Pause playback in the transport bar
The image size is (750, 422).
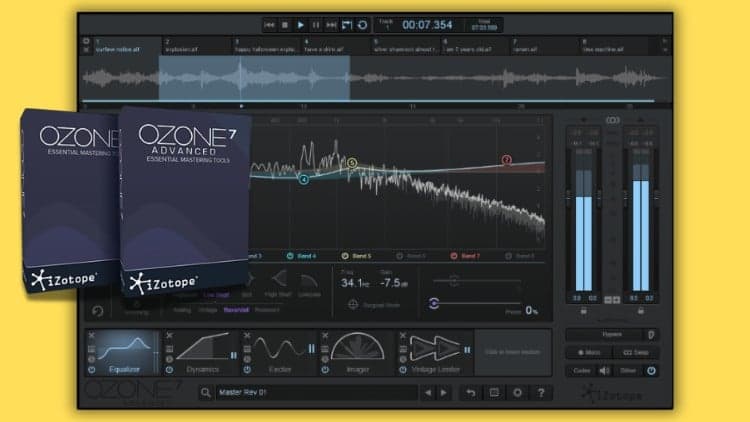click(x=316, y=25)
